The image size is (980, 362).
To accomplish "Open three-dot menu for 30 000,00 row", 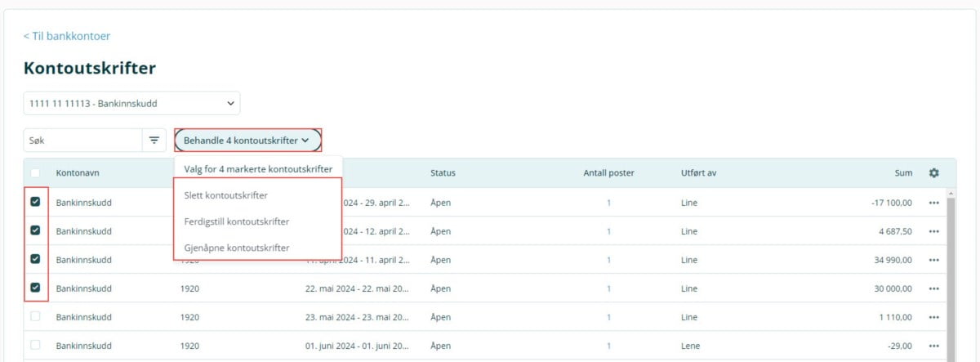I will click(x=933, y=288).
